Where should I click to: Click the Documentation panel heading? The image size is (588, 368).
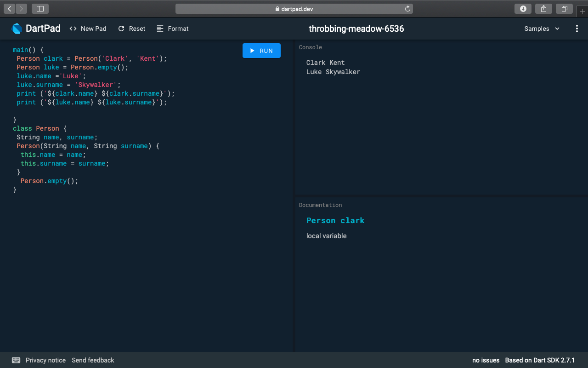tap(320, 205)
